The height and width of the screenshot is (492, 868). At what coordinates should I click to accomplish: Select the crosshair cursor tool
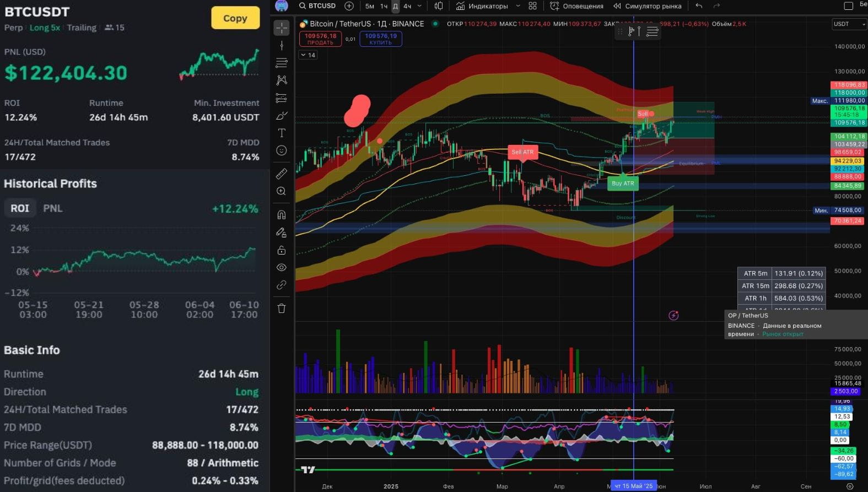(282, 28)
